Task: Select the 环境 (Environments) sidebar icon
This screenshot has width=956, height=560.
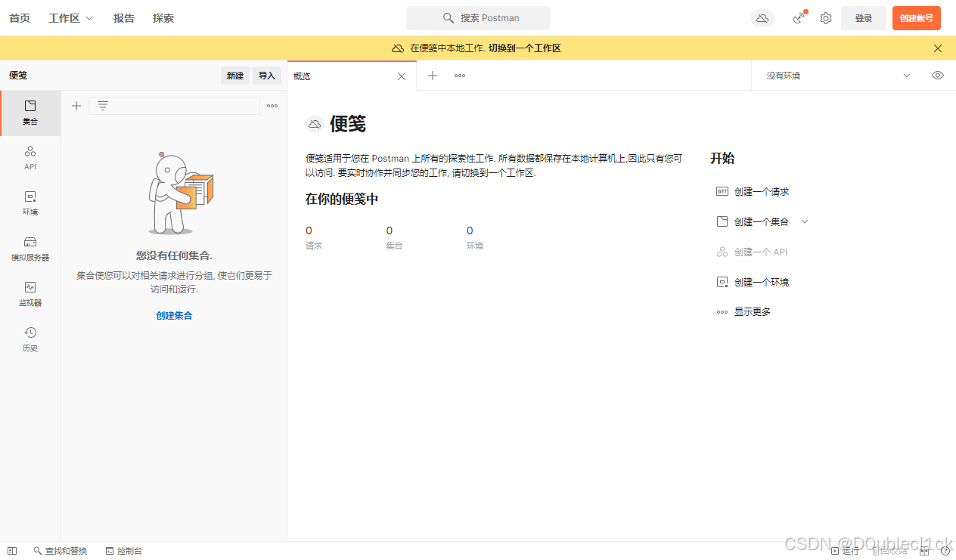Action: coord(30,204)
